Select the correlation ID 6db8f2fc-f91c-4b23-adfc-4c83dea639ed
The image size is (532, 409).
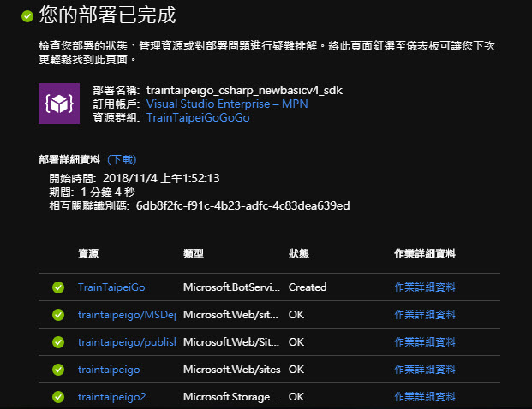click(x=243, y=205)
